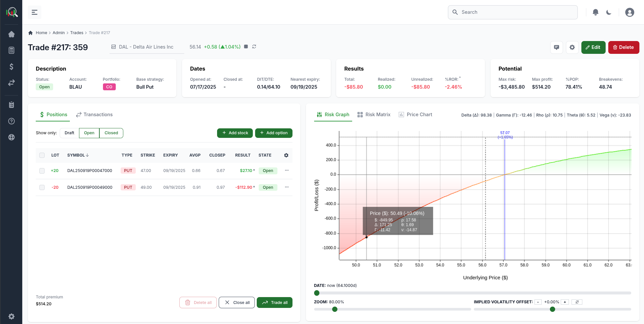Open the comment icon next to Edit
The height and width of the screenshot is (324, 644).
tap(556, 47)
